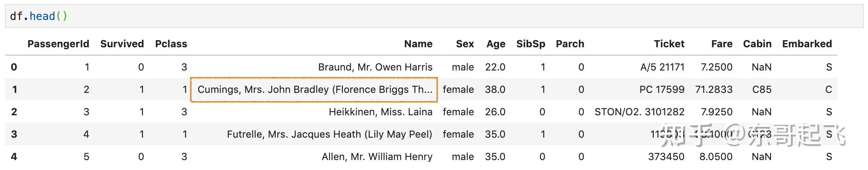Click the SibSp column header

[x=531, y=44]
